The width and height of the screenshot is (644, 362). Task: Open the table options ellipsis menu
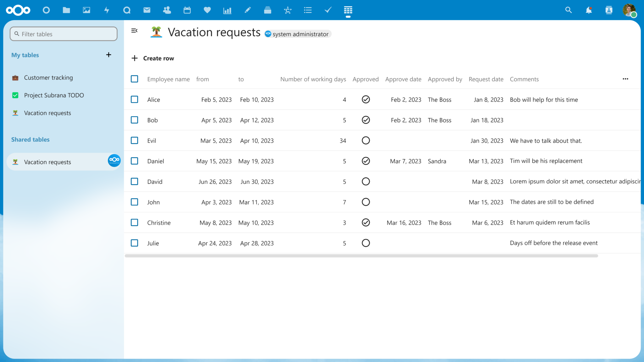tap(625, 79)
